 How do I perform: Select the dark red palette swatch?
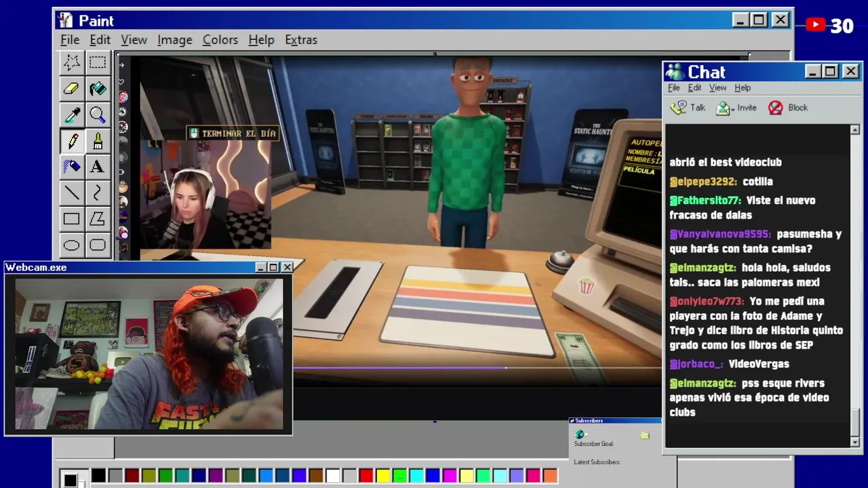pos(132,476)
